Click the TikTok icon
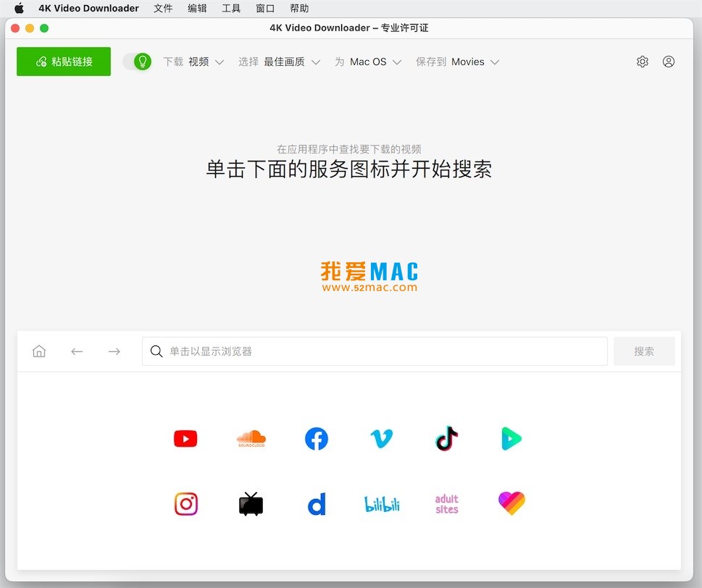The width and height of the screenshot is (702, 588). (446, 438)
